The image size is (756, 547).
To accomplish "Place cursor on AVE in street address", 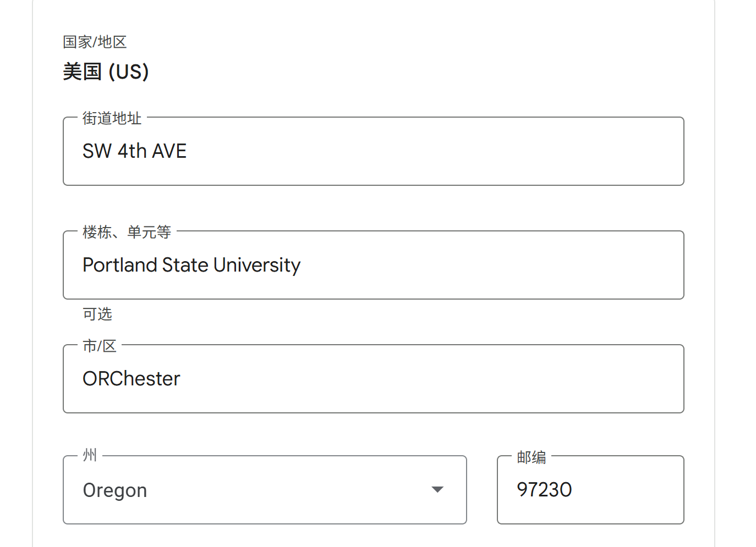I will point(169,151).
